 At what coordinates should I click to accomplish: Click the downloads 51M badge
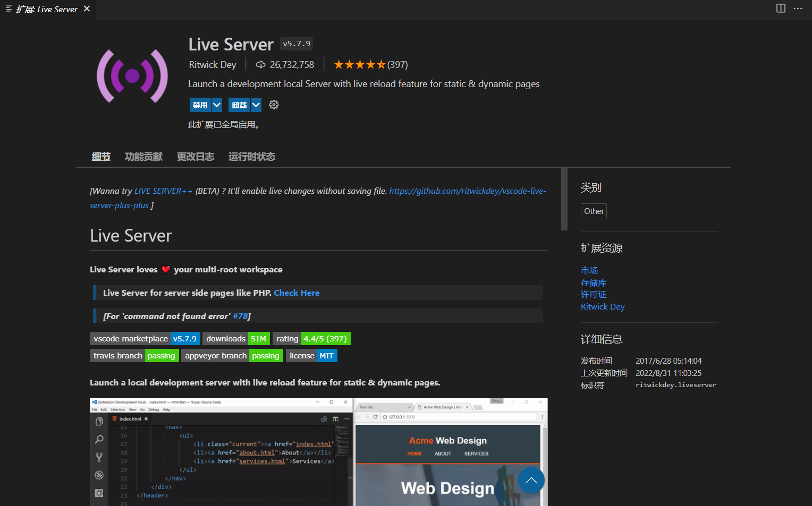point(236,339)
